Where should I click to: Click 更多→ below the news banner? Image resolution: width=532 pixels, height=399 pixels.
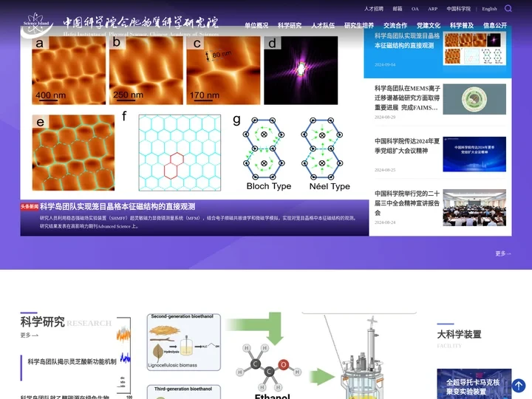503,253
